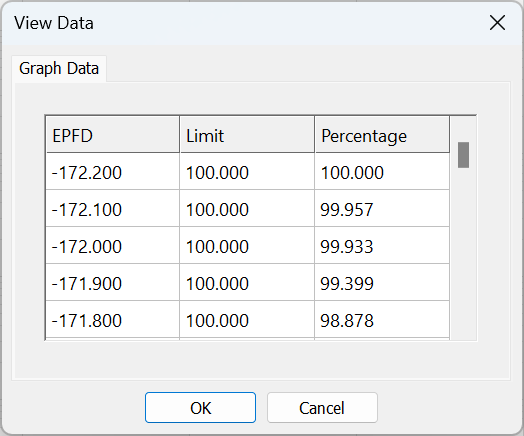Screen dimensions: 524x436
Task: Click the OK button
Action: [x=201, y=408]
